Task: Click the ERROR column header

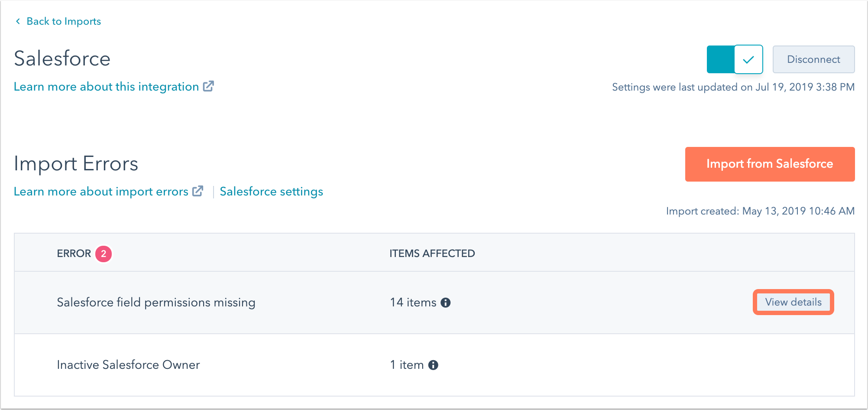Action: (x=74, y=254)
